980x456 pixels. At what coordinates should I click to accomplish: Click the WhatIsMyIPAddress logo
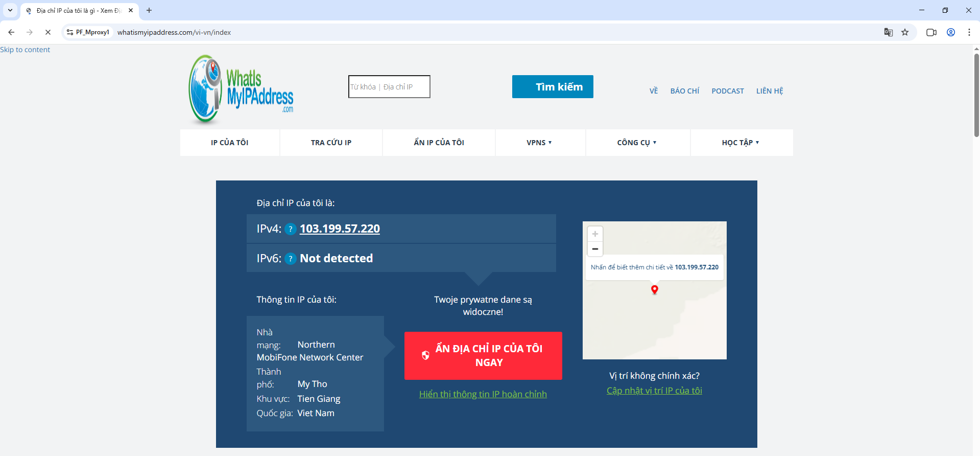(241, 89)
